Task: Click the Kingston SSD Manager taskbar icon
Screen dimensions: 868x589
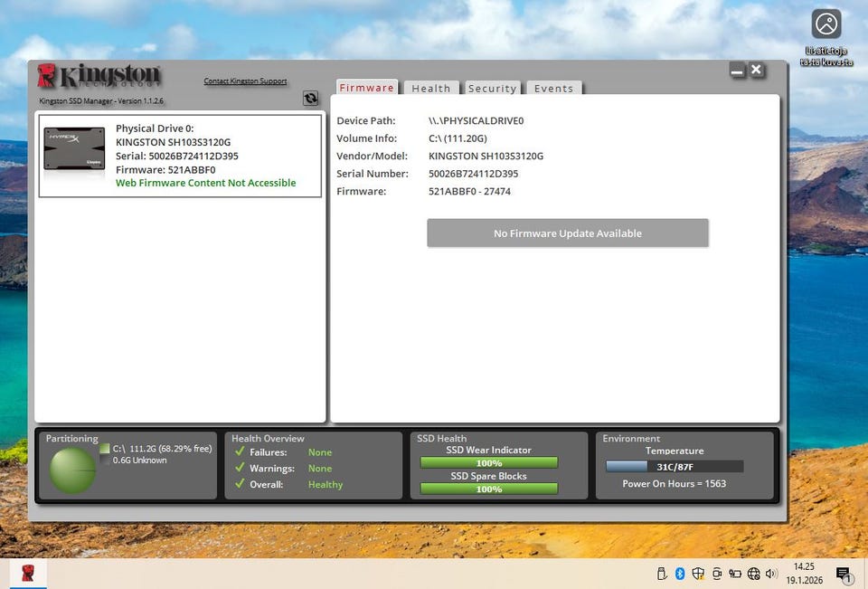Action: (28, 574)
